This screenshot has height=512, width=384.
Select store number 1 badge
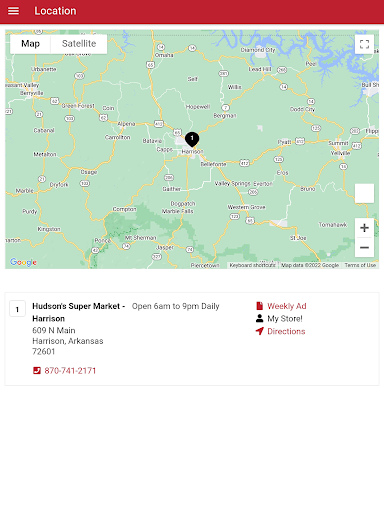tap(17, 309)
